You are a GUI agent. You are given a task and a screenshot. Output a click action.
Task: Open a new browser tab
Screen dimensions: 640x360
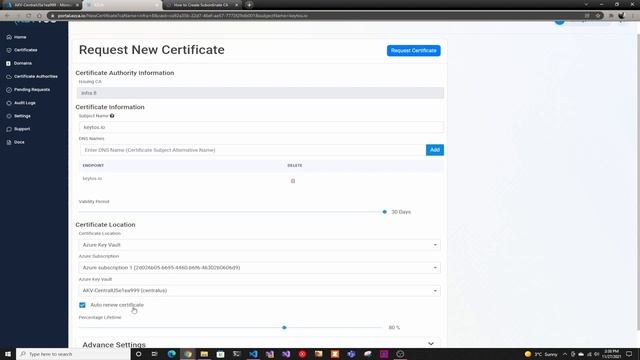click(x=249, y=5)
